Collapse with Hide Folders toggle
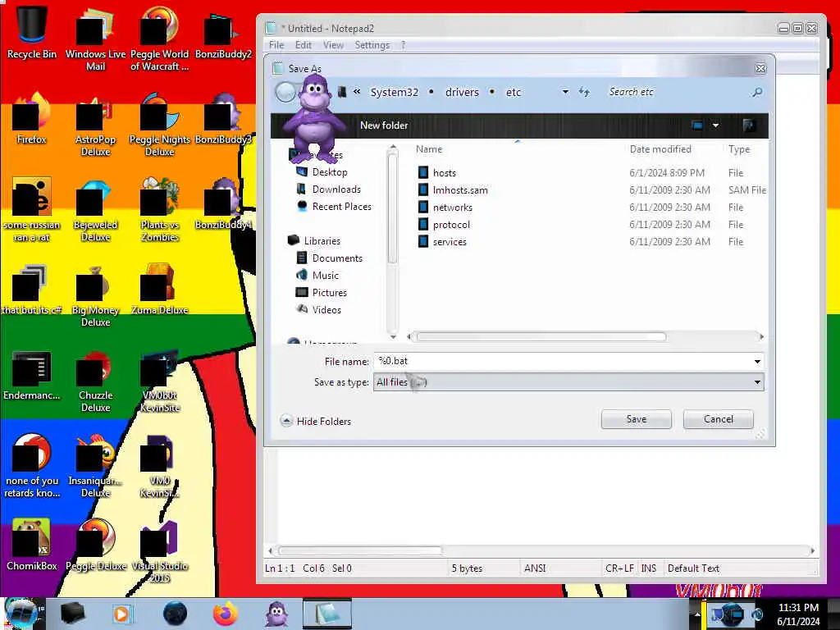This screenshot has width=840, height=630. [x=316, y=421]
